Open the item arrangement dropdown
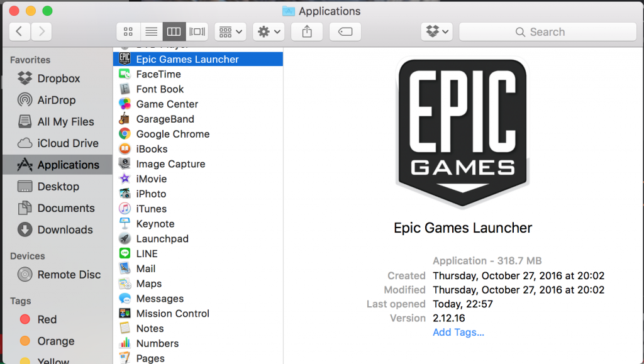The height and width of the screenshot is (364, 644). [230, 31]
